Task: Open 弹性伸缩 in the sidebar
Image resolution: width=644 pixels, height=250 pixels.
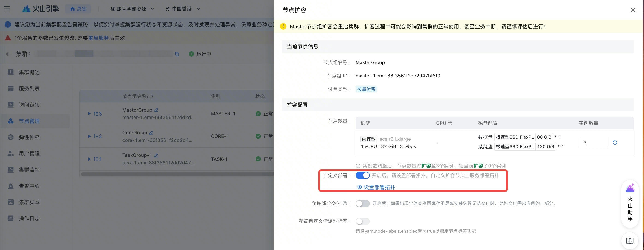Action: pos(35,137)
